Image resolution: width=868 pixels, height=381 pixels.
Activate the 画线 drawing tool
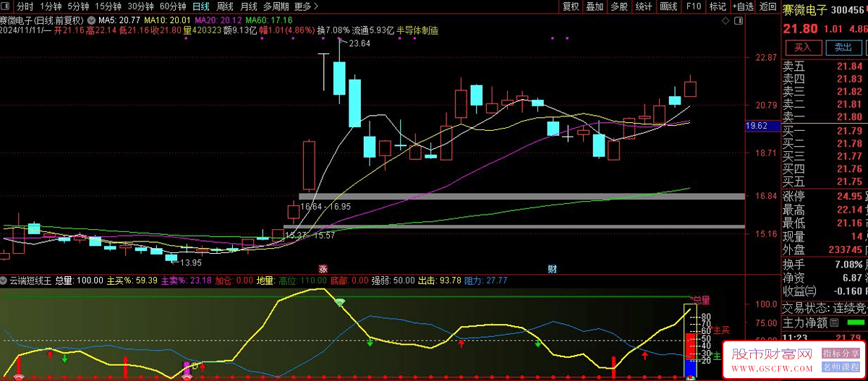pos(668,7)
